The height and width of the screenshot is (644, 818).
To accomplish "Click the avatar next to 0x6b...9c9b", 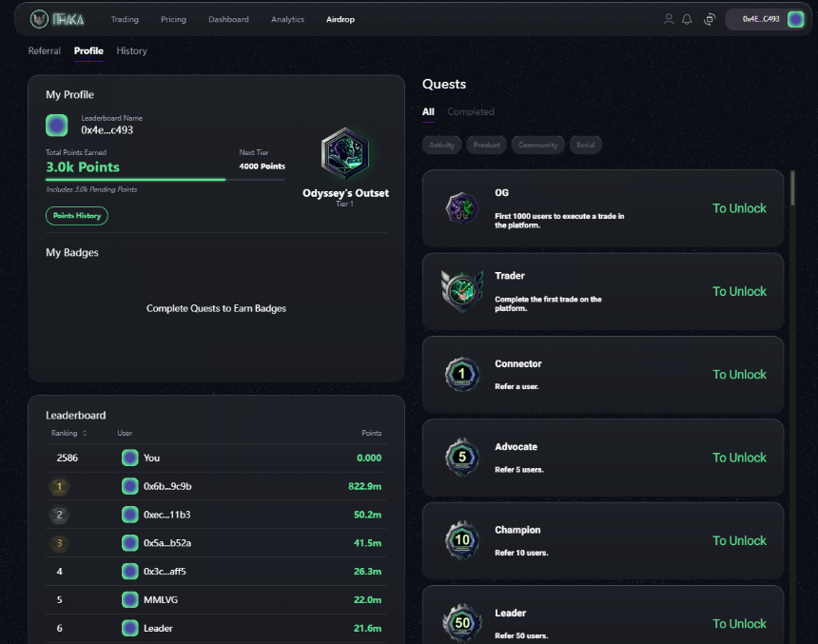I will click(130, 486).
